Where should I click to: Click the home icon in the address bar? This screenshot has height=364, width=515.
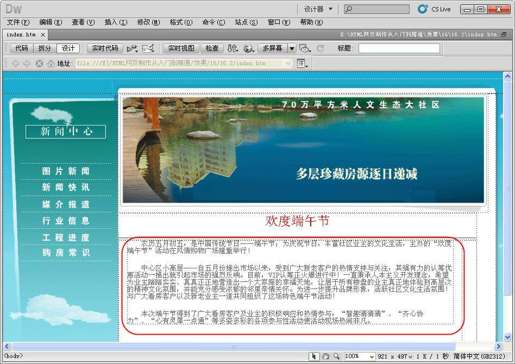[50, 63]
